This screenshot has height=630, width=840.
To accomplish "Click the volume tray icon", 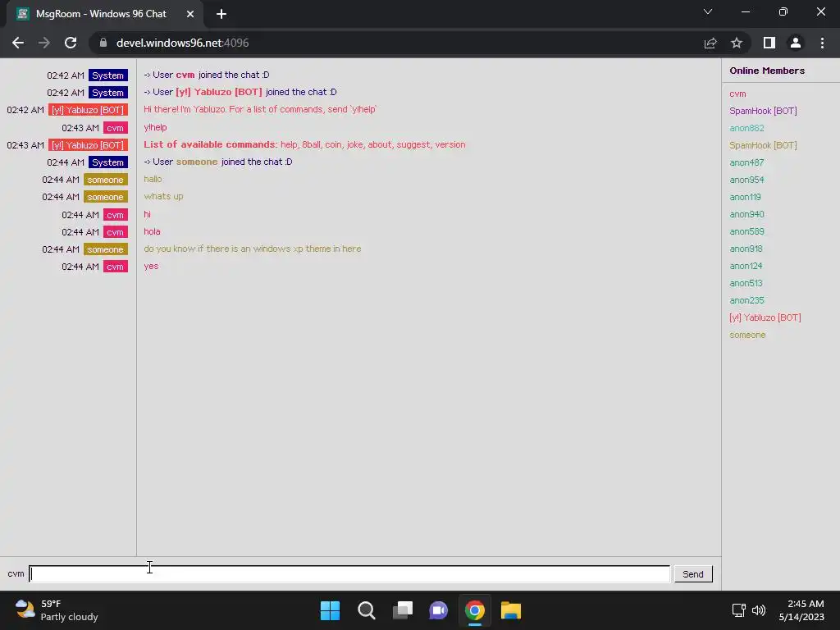I will [759, 610].
